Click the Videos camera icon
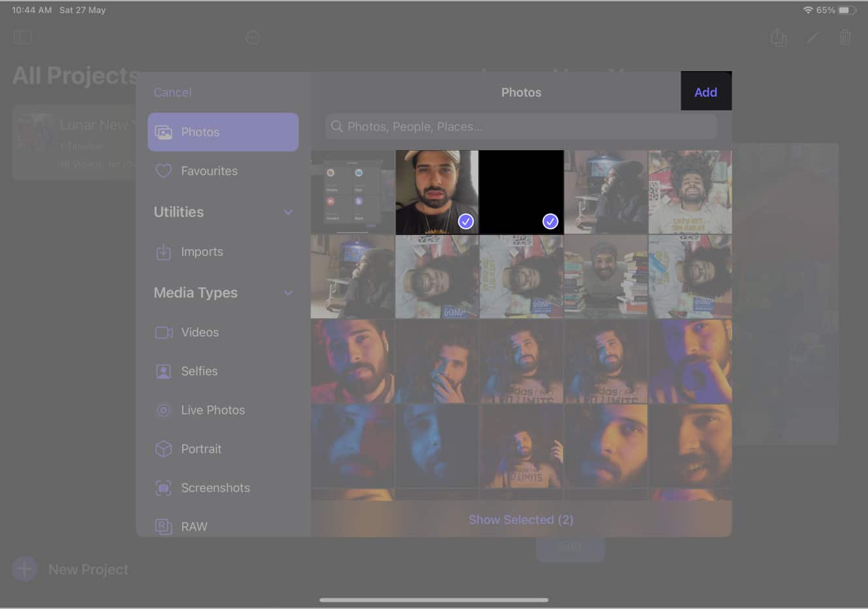The width and height of the screenshot is (868, 609). (164, 332)
